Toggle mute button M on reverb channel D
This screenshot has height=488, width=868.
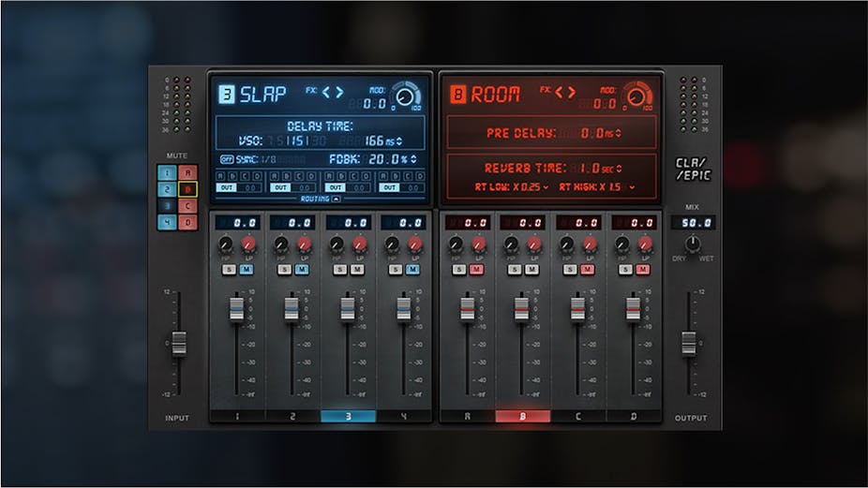point(644,270)
